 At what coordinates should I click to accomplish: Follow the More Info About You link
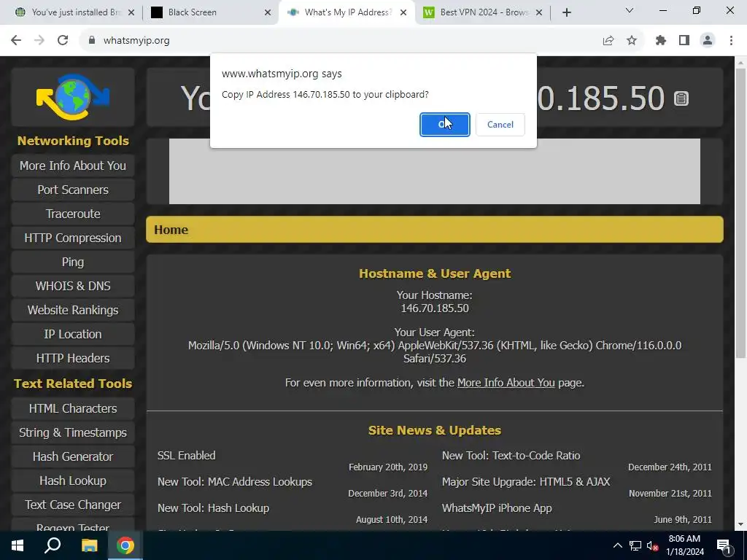[506, 383]
